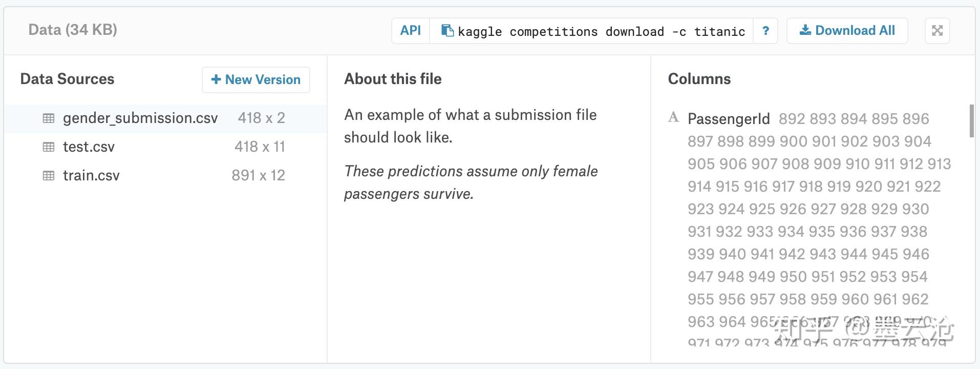980x369 pixels.
Task: Click the plus icon in New Version button
Action: coord(216,79)
